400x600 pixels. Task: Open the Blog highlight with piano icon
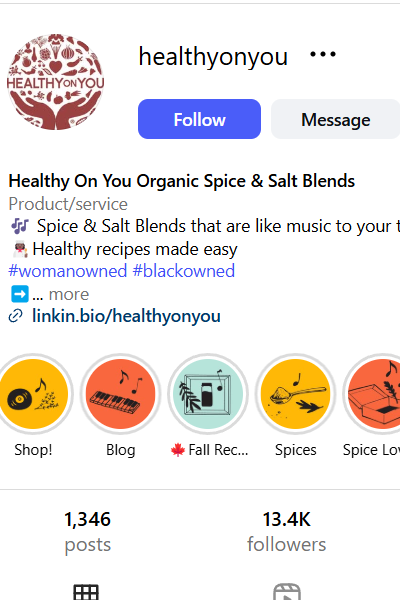(x=121, y=394)
